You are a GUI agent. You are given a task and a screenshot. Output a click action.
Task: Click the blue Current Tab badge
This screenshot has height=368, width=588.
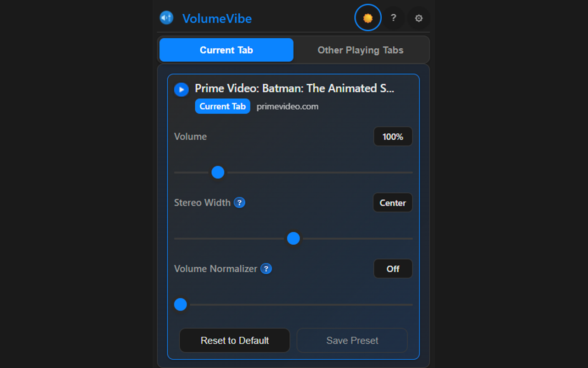(x=223, y=106)
